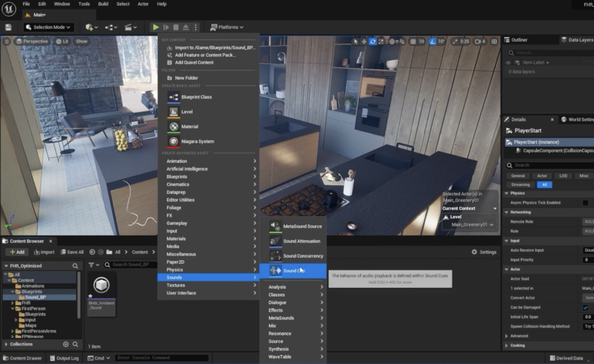This screenshot has width=594, height=364.
Task: Expand the Synthesis submenu
Action: coord(293,349)
